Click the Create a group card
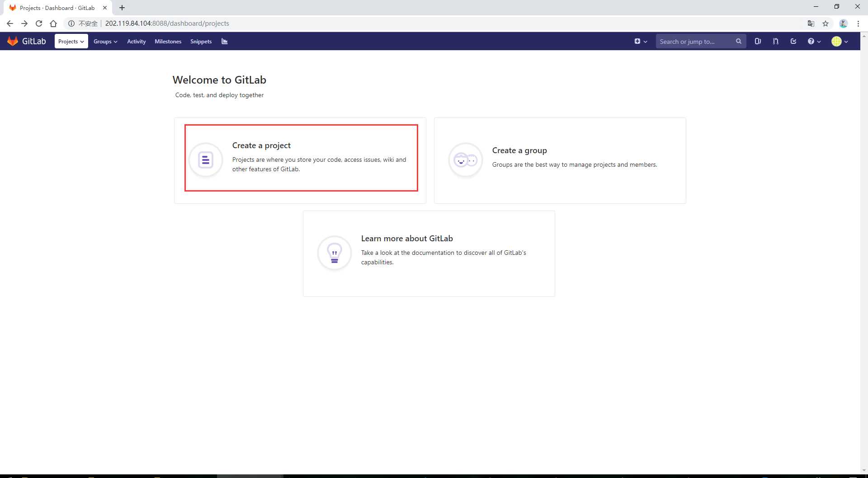 [x=560, y=160]
